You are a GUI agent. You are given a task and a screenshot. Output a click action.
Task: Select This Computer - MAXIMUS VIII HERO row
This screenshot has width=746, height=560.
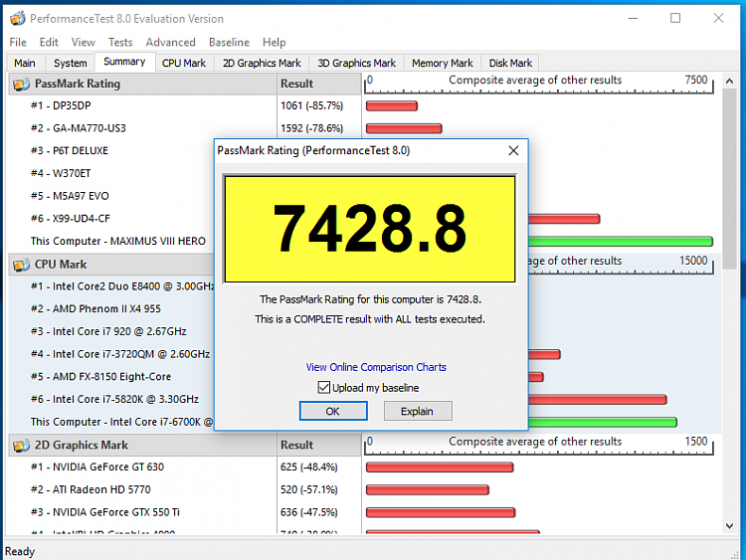pos(110,242)
